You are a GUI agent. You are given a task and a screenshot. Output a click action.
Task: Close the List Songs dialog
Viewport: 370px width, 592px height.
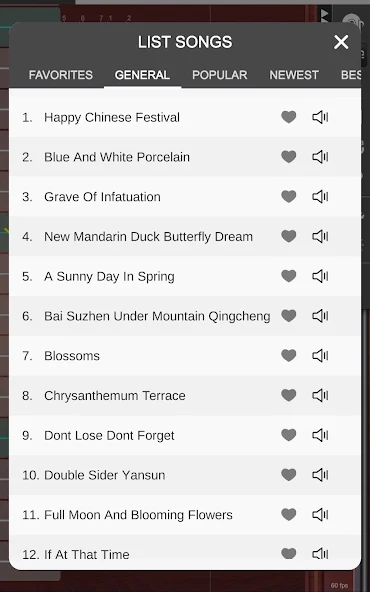341,42
